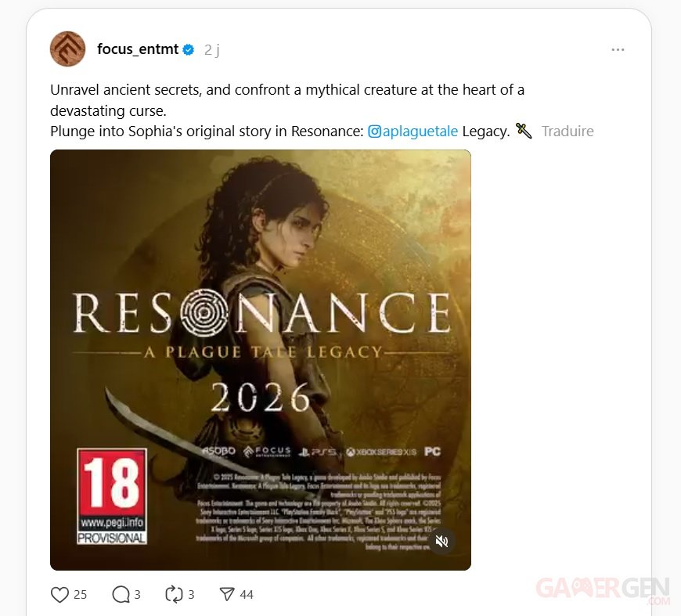Click the PEGI 18 provisional rating badge

click(112, 496)
